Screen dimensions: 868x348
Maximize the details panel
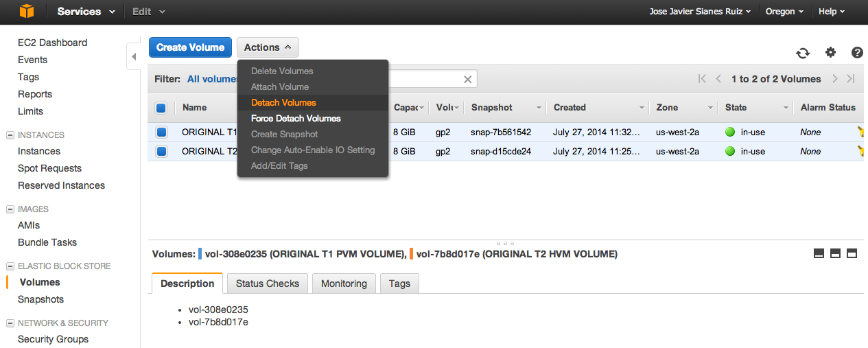[852, 253]
